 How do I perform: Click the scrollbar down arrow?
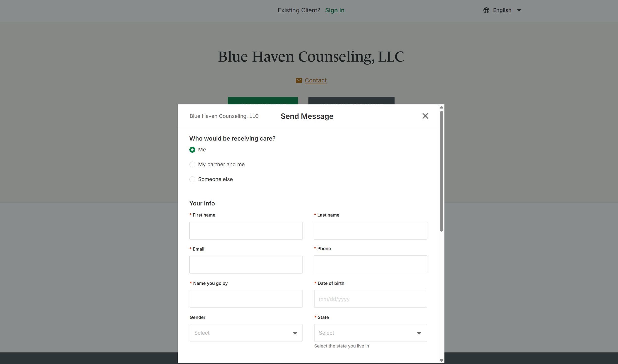point(441,361)
